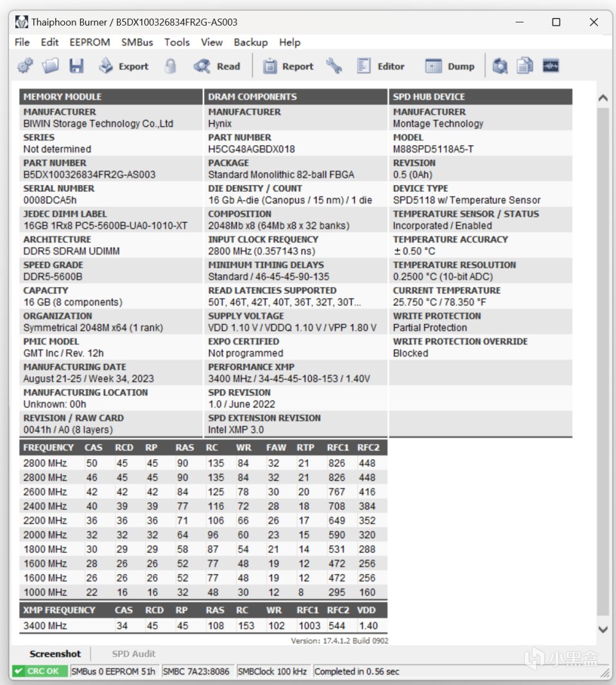616x685 pixels.
Task: Open the Editor toolbar button
Action: click(x=381, y=66)
